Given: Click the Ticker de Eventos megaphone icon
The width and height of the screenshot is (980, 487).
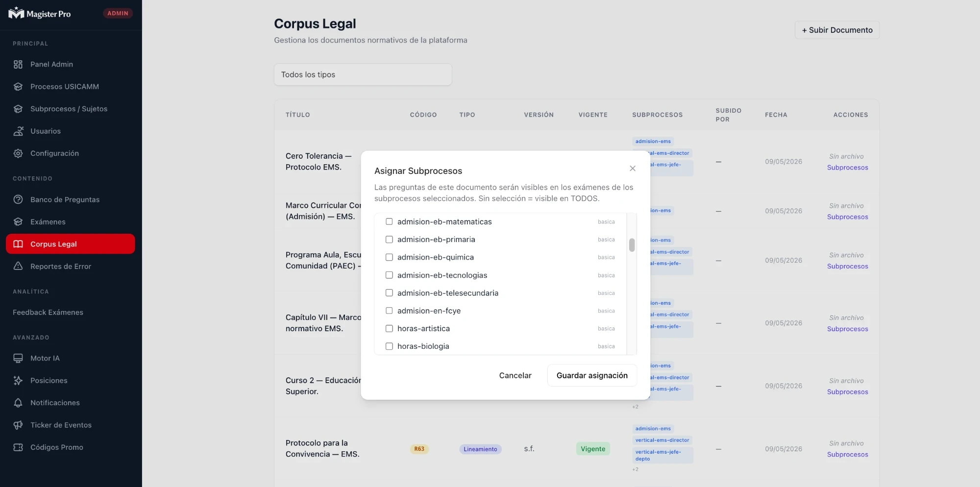Looking at the screenshot, I should pyautogui.click(x=18, y=425).
